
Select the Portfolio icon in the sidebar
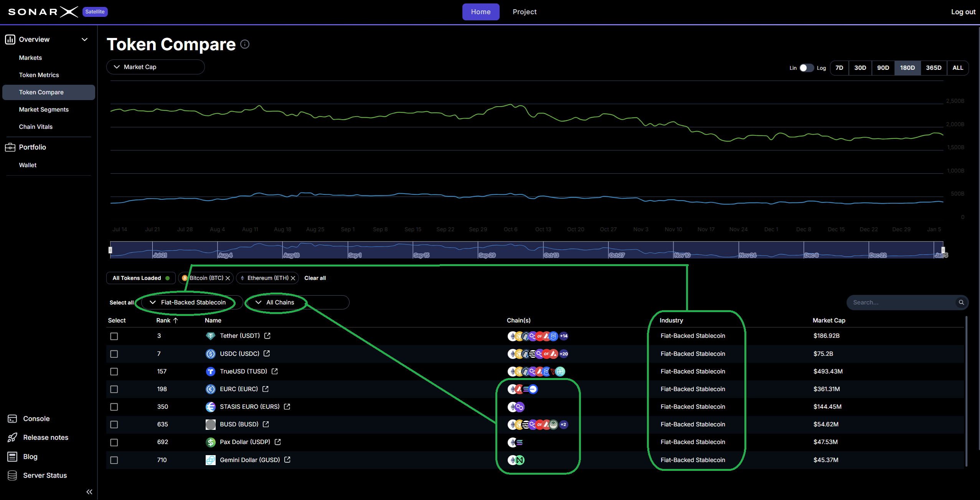click(x=10, y=147)
